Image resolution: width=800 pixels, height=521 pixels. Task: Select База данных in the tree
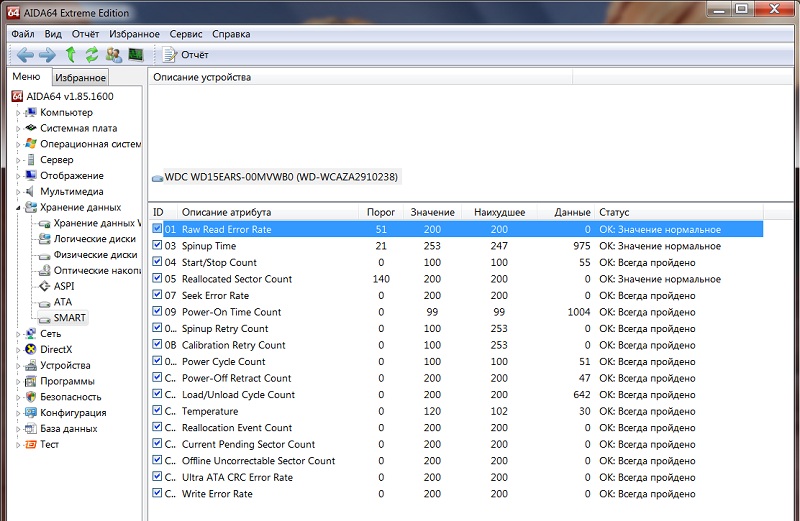[x=68, y=429]
